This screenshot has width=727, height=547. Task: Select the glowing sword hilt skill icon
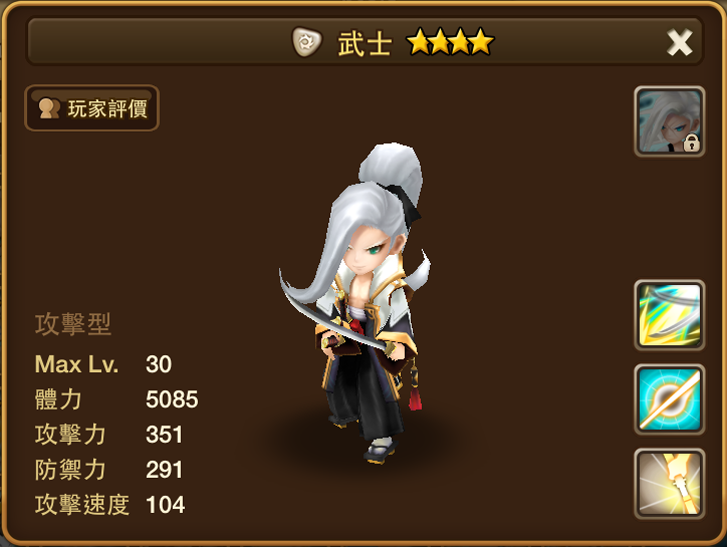pyautogui.click(x=670, y=483)
